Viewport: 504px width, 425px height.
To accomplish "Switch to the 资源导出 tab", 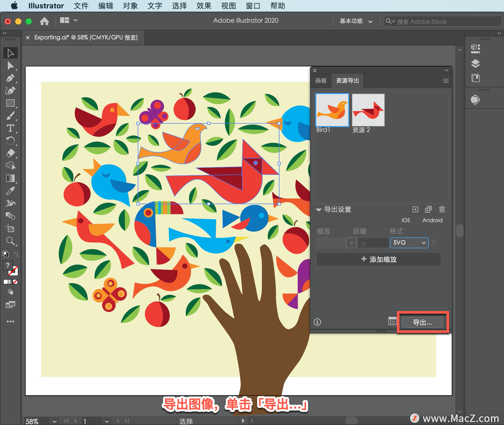I will pos(348,81).
